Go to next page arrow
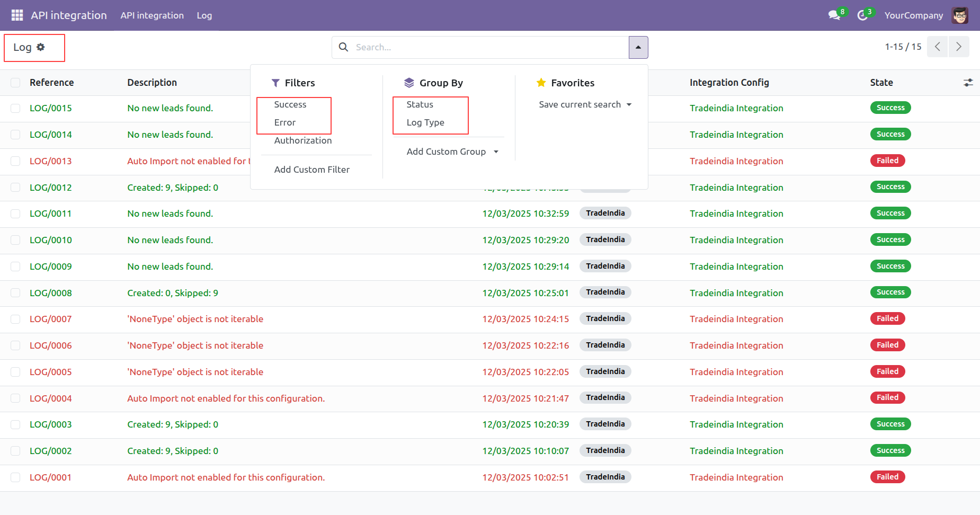 click(959, 47)
